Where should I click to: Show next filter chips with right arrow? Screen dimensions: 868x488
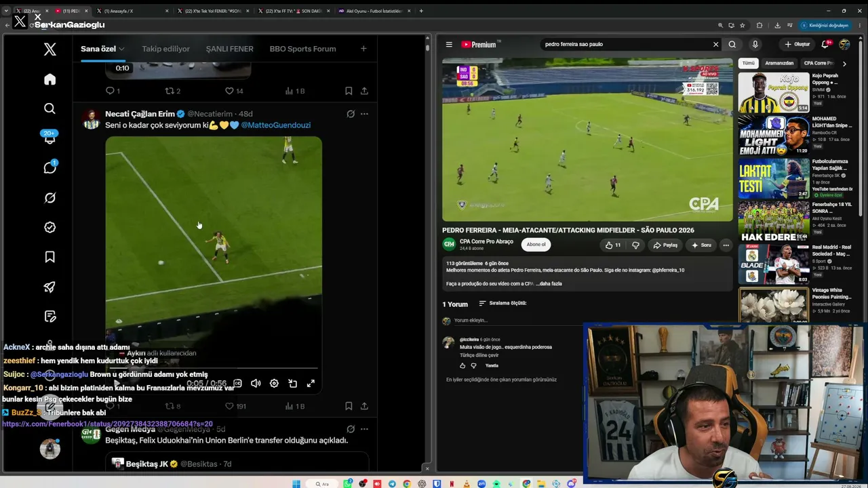pyautogui.click(x=844, y=63)
